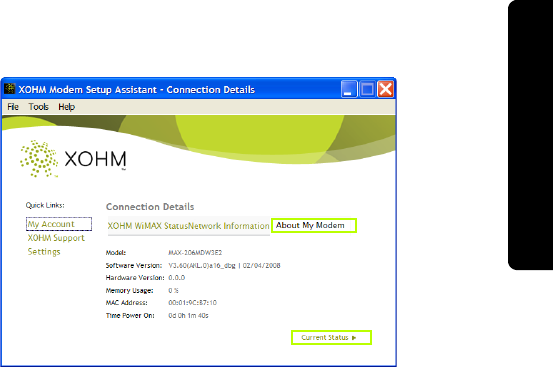Go to the Settings quick link
The height and width of the screenshot is (367, 553).
tap(44, 252)
